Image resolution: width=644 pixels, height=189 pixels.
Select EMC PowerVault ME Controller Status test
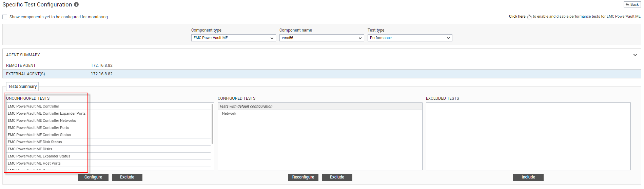(109, 135)
